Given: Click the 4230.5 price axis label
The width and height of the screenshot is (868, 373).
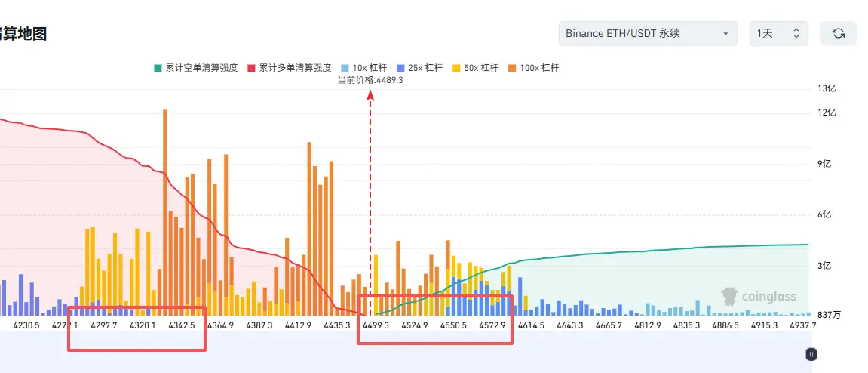Looking at the screenshot, I should pos(26,325).
